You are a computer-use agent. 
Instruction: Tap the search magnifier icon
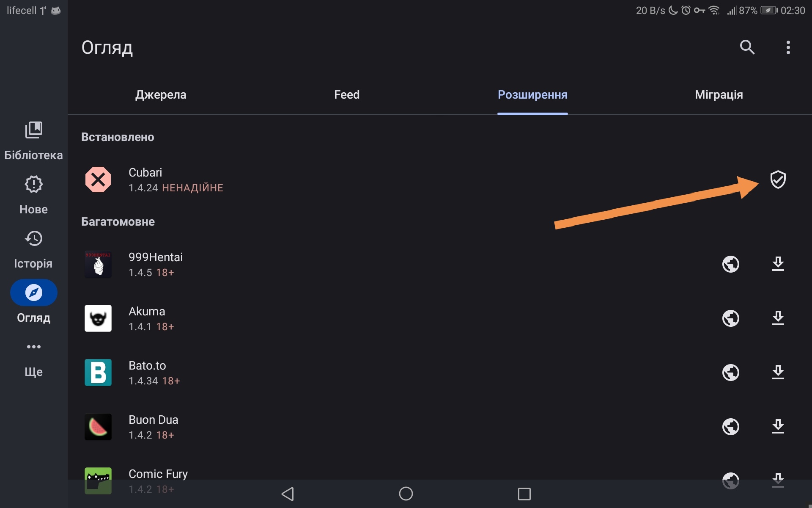tap(747, 47)
